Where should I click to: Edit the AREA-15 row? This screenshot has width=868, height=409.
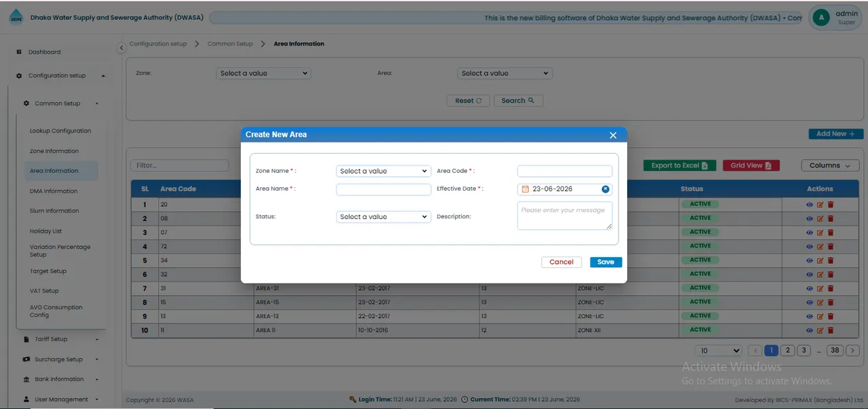(820, 302)
